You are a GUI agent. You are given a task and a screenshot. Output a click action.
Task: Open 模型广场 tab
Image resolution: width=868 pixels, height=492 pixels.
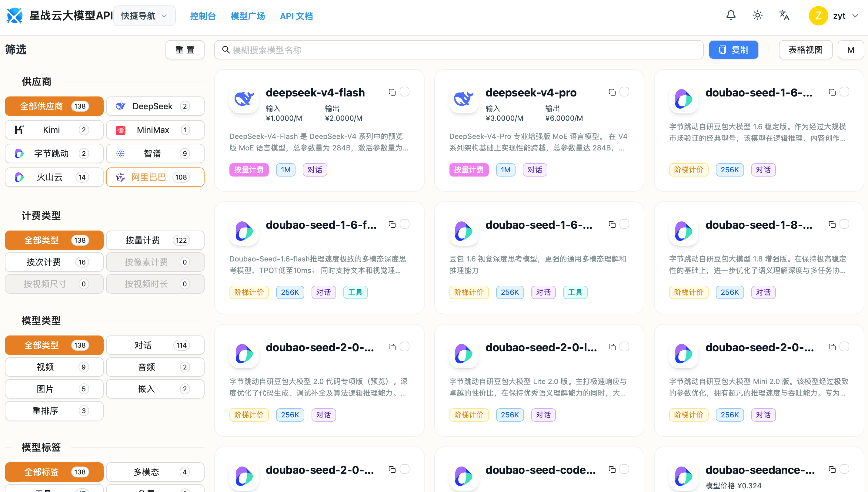click(248, 16)
